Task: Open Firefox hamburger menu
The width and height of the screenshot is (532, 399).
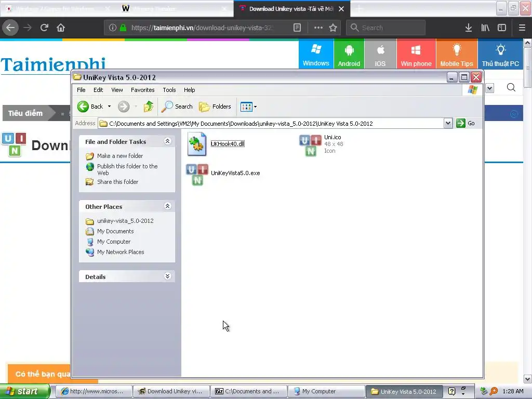Action: tap(522, 28)
